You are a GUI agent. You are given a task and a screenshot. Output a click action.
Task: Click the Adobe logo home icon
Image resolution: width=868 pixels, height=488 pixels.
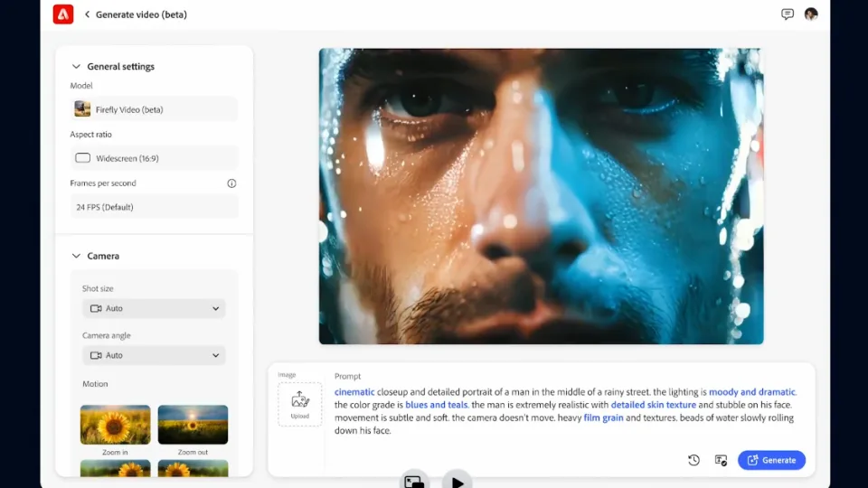pos(63,14)
